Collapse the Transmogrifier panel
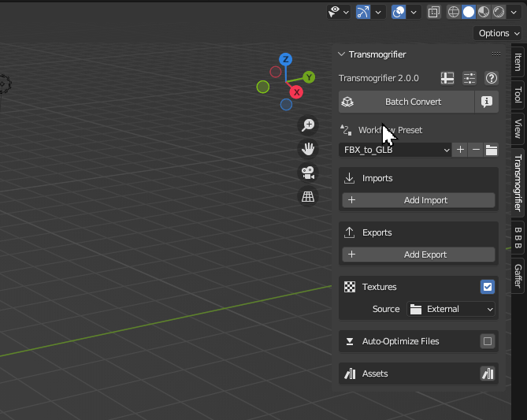 341,54
